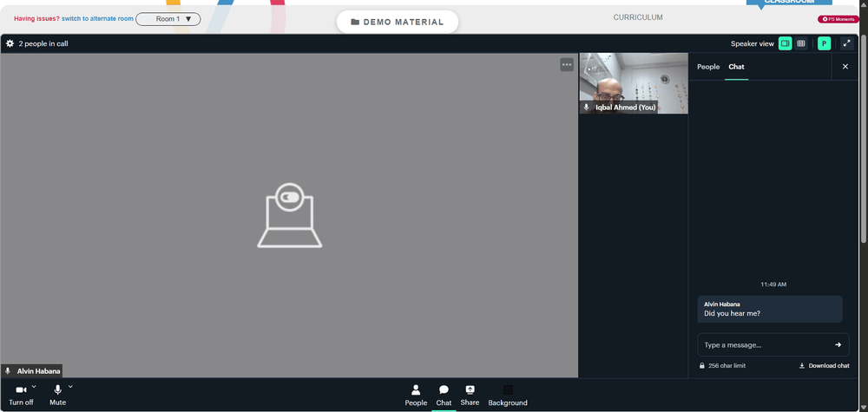Send the chat message arrow
Viewport: 868px width, 412px height.
(x=838, y=344)
